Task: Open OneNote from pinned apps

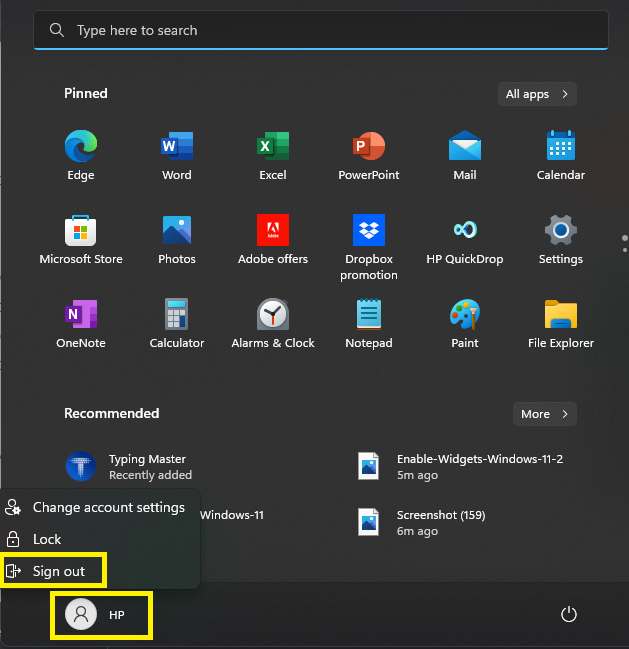Action: coord(80,316)
